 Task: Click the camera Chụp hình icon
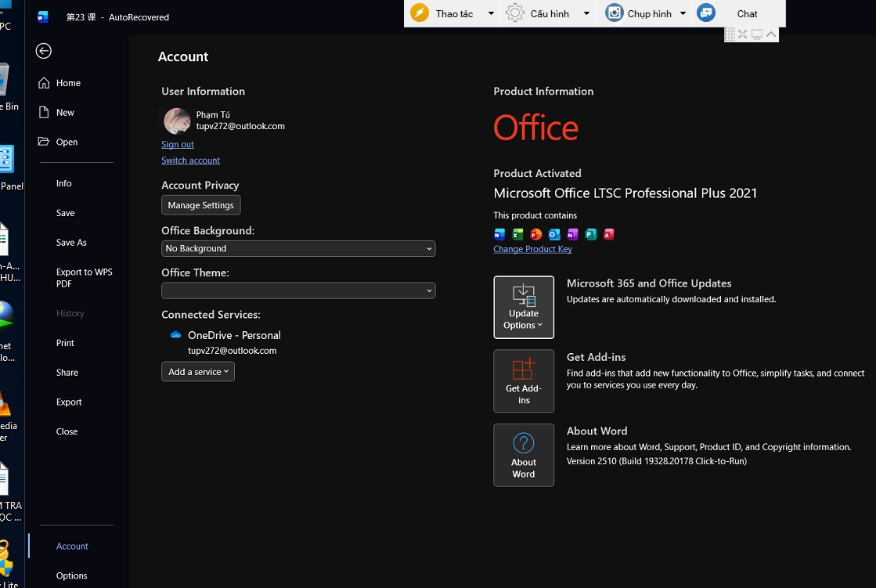(x=614, y=13)
